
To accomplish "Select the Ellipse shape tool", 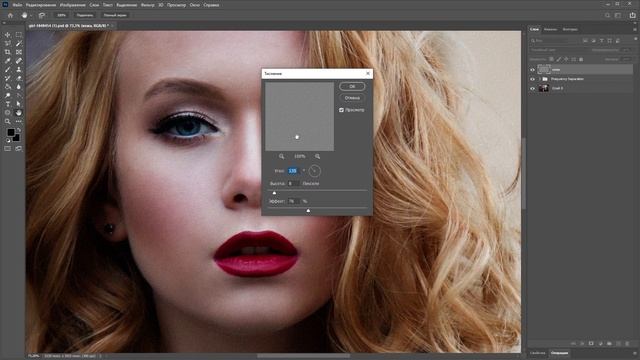I will [8, 112].
